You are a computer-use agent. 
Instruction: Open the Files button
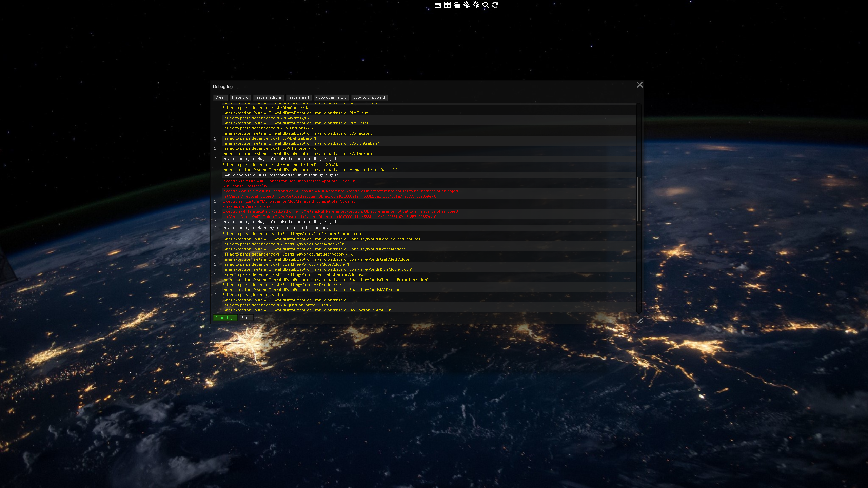point(246,318)
